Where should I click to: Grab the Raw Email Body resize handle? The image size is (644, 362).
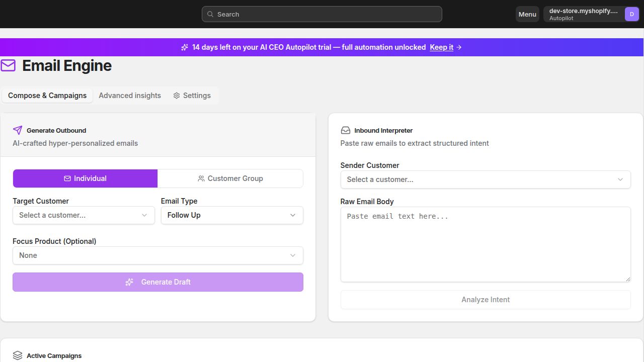pyautogui.click(x=627, y=279)
